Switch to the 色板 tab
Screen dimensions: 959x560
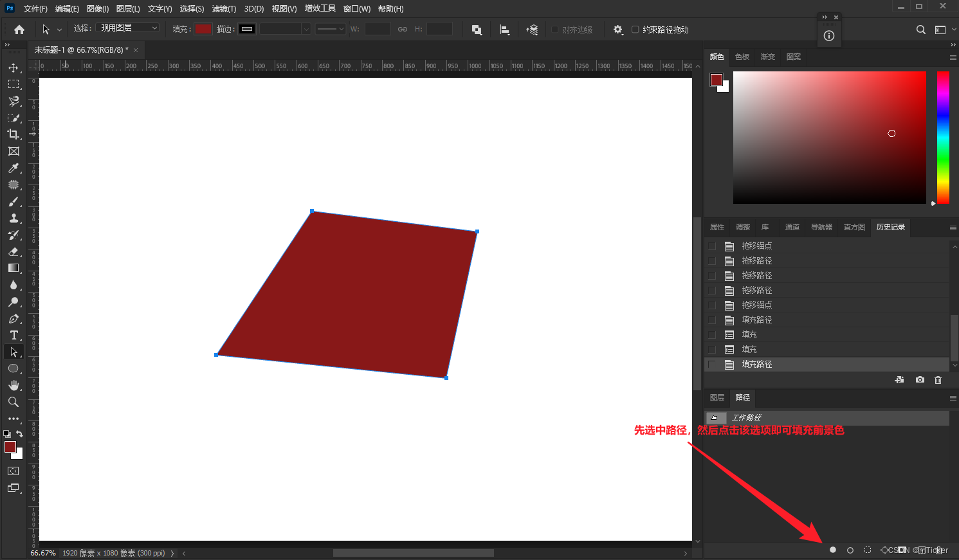(742, 57)
